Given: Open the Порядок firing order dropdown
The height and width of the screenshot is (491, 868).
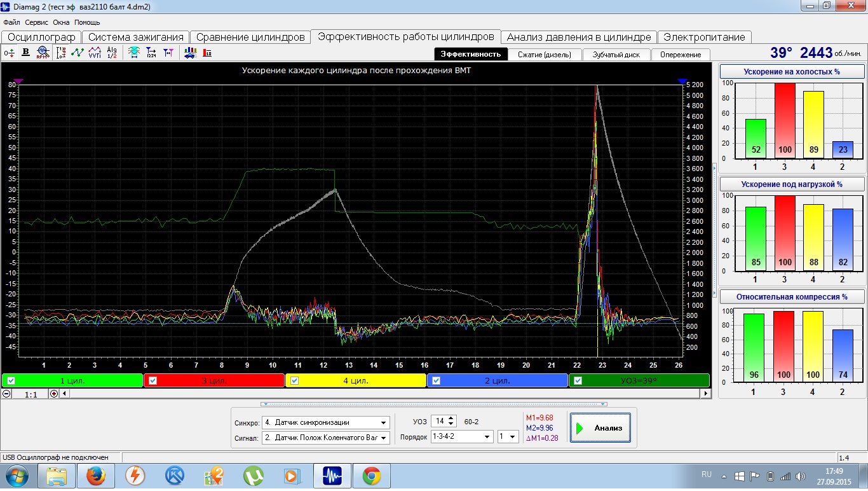Looking at the screenshot, I should (x=487, y=437).
